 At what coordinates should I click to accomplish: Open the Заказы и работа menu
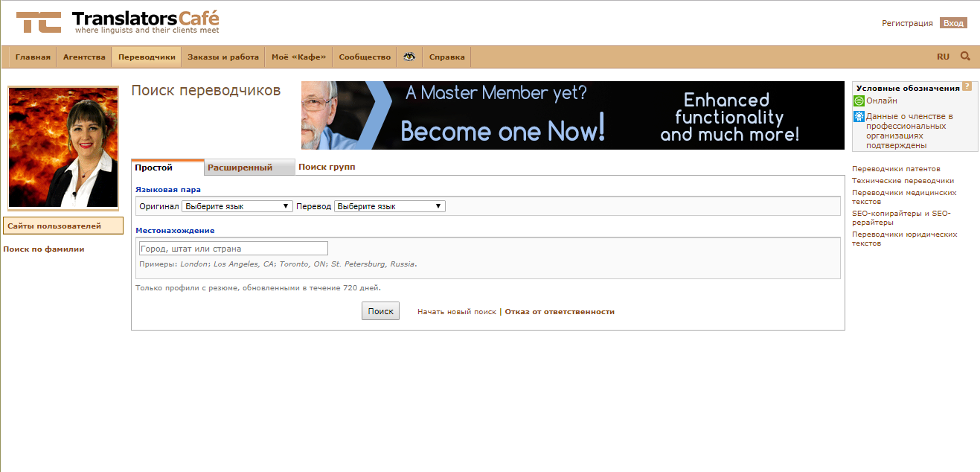click(223, 57)
